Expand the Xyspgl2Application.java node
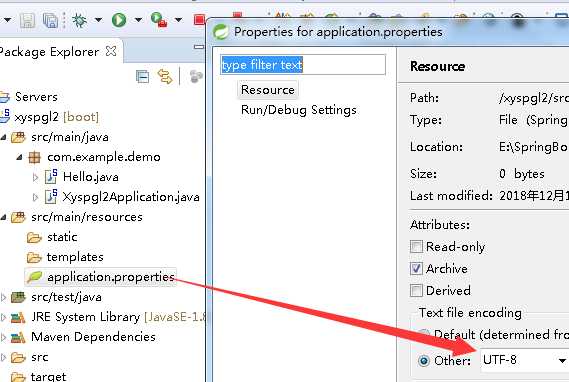 (x=35, y=197)
